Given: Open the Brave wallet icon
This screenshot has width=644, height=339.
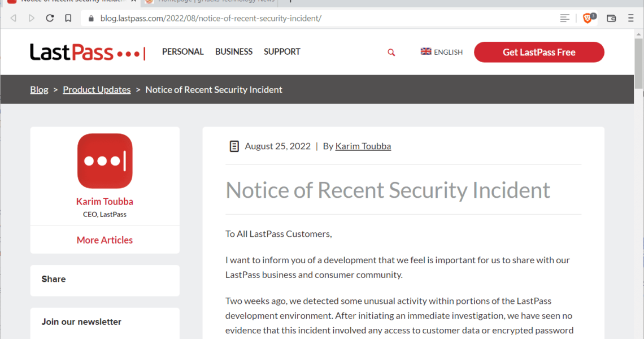Looking at the screenshot, I should 611,18.
